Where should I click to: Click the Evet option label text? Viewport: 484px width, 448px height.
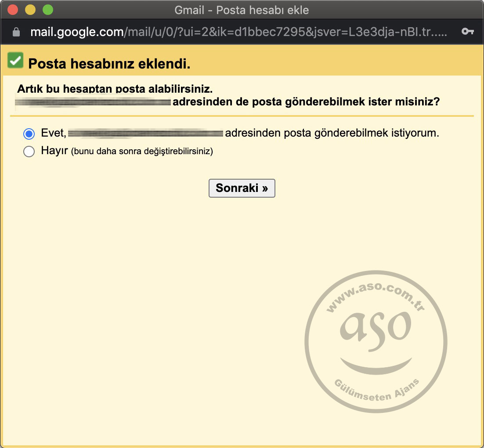(x=53, y=133)
